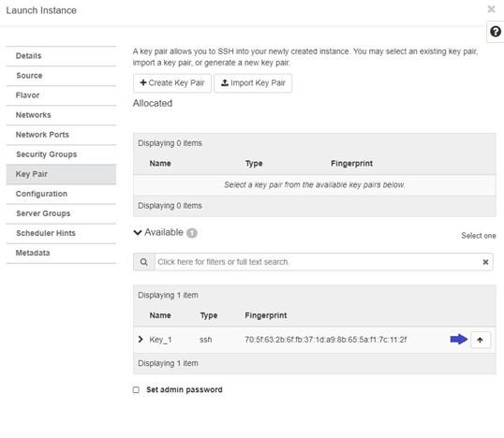The height and width of the screenshot is (438, 504).
Task: Open the help question mark icon
Action: [x=495, y=32]
